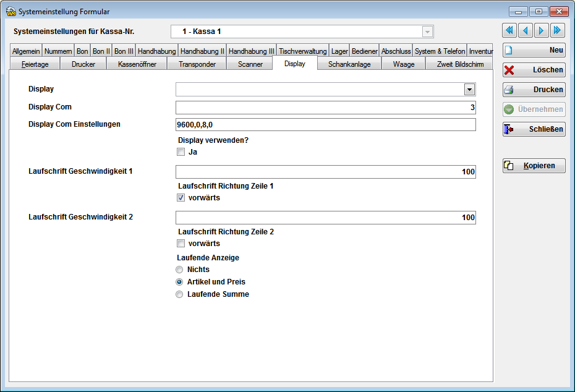
Task: Uncheck vorwärts for Laufschrift Richtung Zeile 1
Action: point(181,198)
